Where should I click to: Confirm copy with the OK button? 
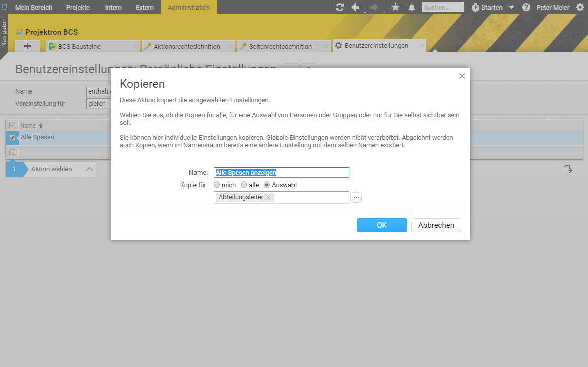(x=382, y=225)
